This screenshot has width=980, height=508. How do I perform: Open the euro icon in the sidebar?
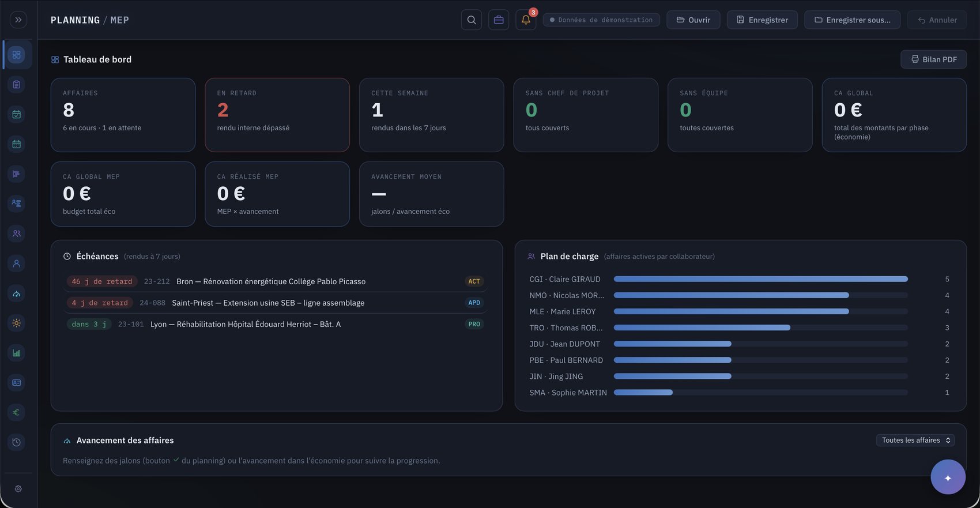click(17, 412)
